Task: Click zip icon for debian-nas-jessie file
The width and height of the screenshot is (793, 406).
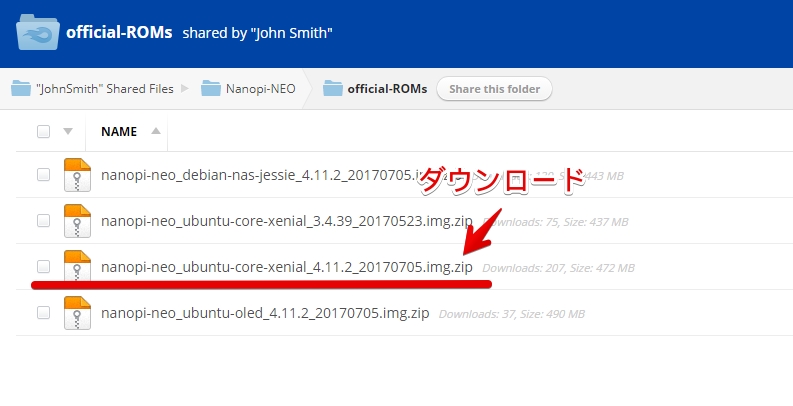Action: tap(77, 175)
